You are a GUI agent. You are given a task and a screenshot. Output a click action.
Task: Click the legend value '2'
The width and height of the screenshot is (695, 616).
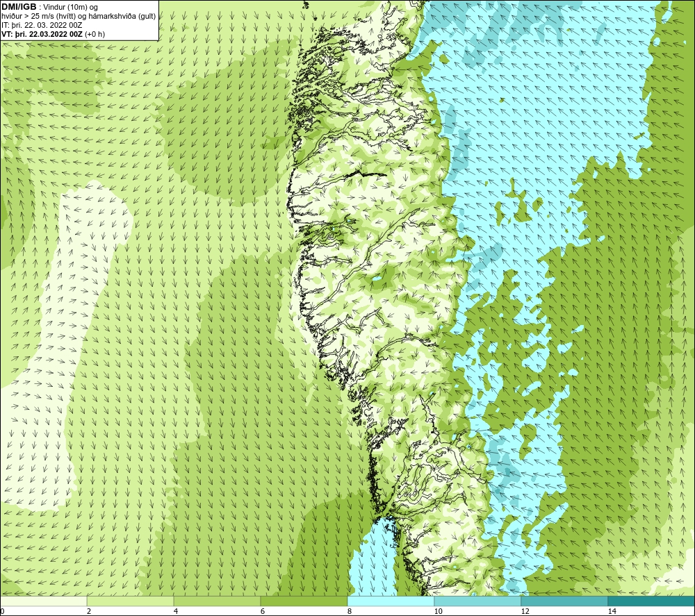click(x=89, y=611)
